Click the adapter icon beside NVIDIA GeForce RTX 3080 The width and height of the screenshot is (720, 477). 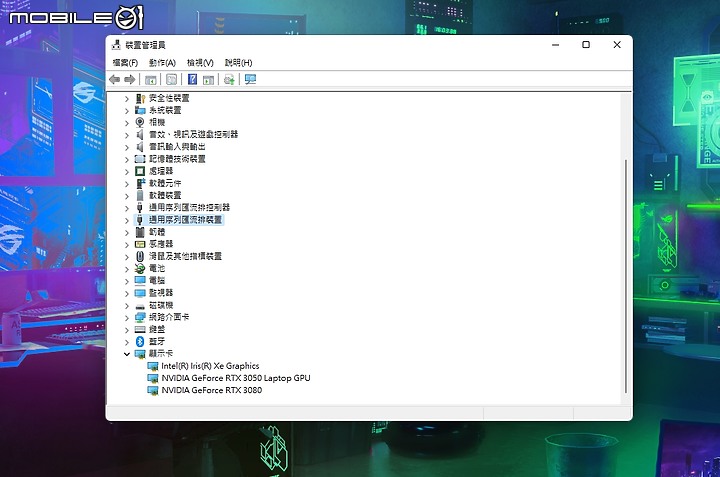(152, 390)
